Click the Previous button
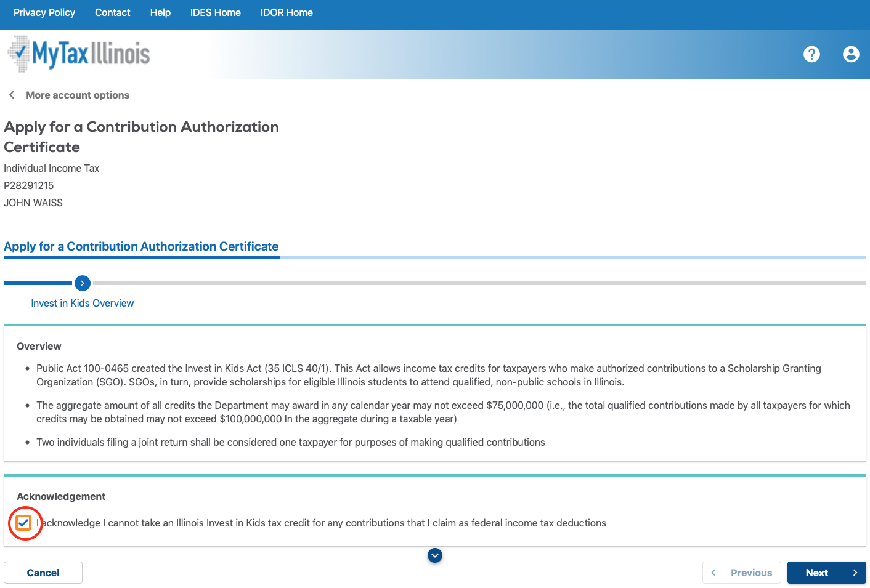 (742, 573)
